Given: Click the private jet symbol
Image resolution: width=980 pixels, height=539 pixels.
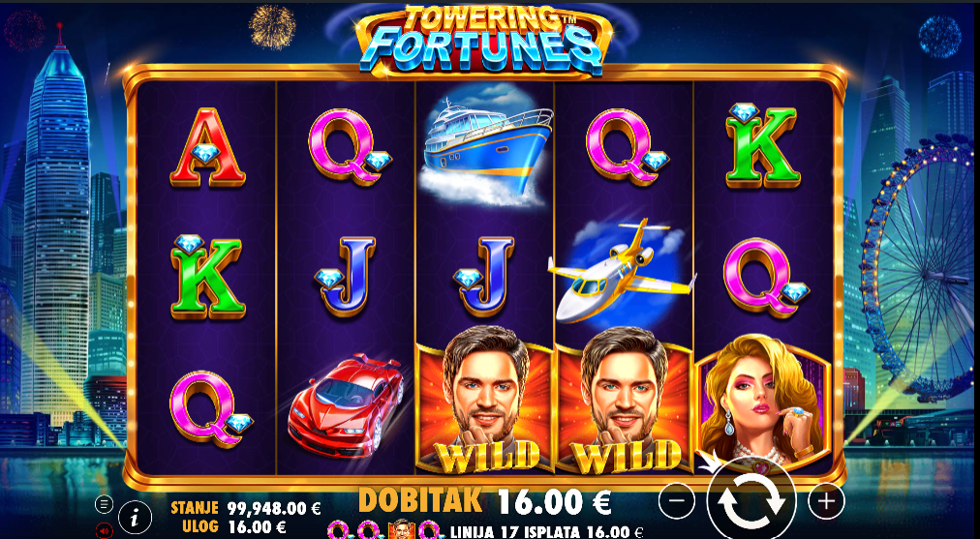Looking at the screenshot, I should (x=621, y=271).
